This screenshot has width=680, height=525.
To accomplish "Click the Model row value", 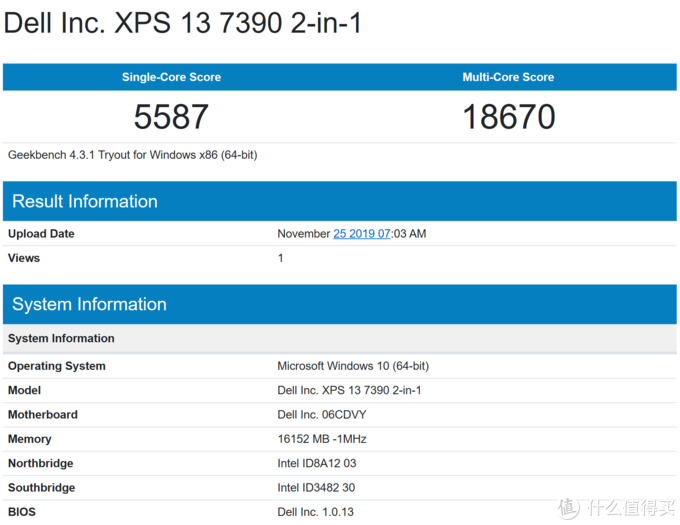I will pyautogui.click(x=350, y=390).
